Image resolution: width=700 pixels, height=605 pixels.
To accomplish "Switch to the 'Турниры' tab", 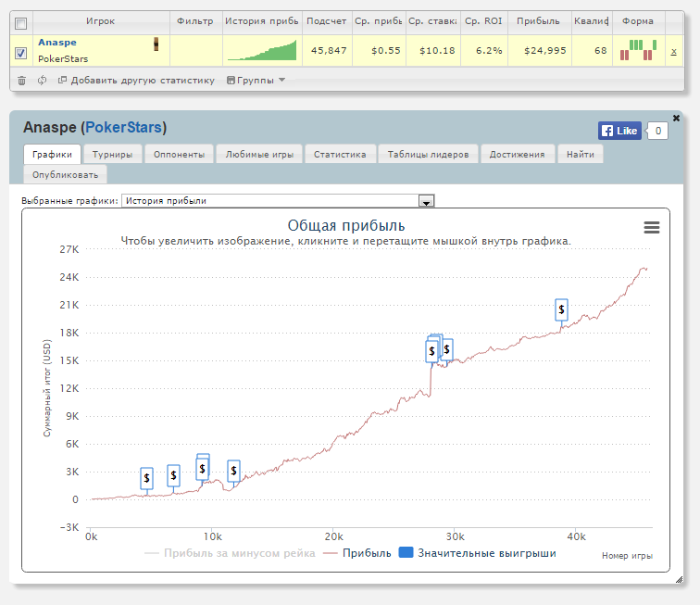I will click(113, 154).
